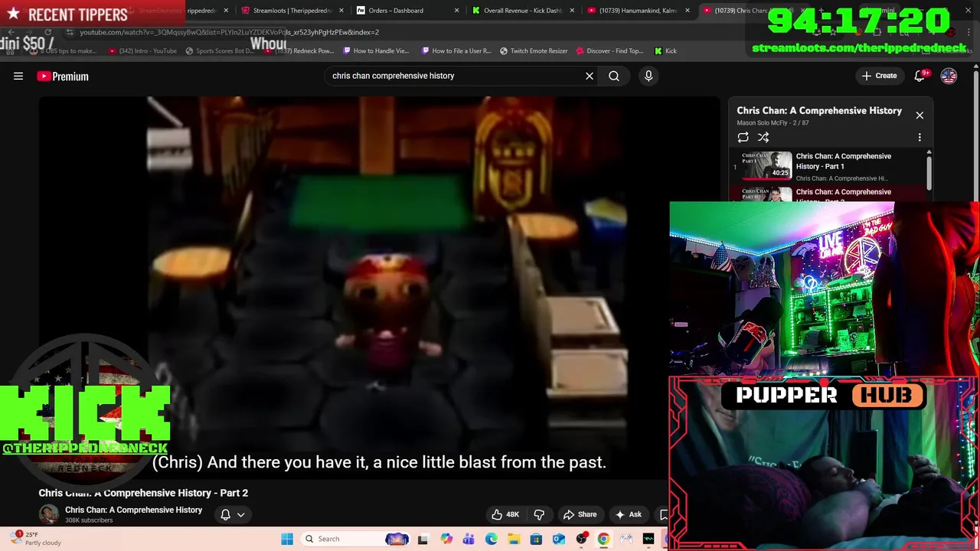Share this video
Image resolution: width=980 pixels, height=551 pixels.
(x=580, y=514)
